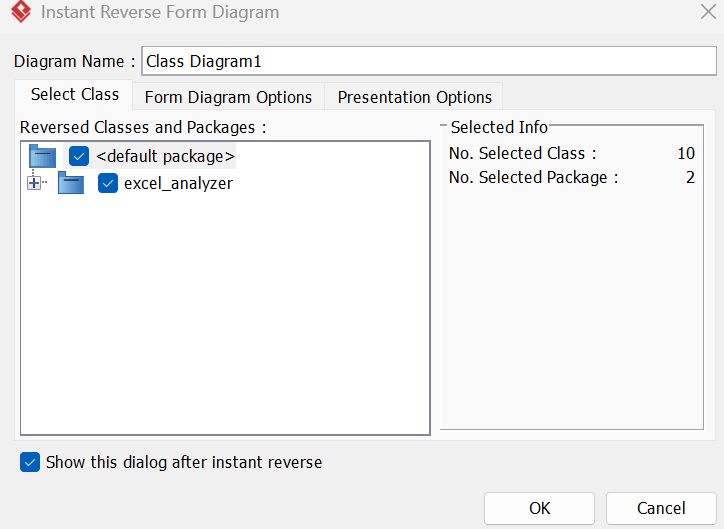Select the excel_analyzer tree label

(x=178, y=184)
